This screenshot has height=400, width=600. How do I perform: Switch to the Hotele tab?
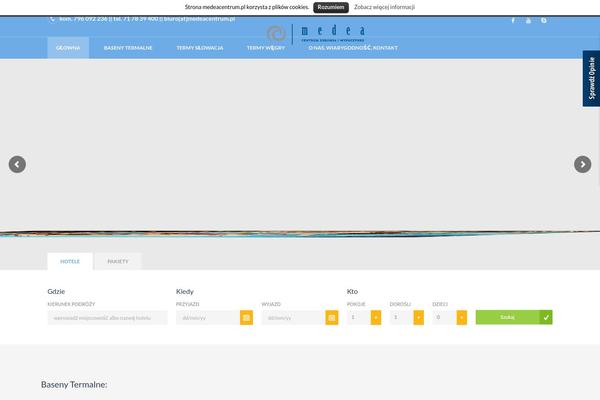(70, 261)
